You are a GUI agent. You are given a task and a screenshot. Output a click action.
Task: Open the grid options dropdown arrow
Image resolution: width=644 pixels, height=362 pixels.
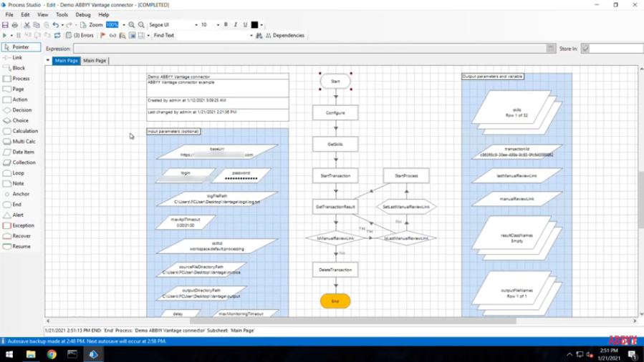click(148, 36)
